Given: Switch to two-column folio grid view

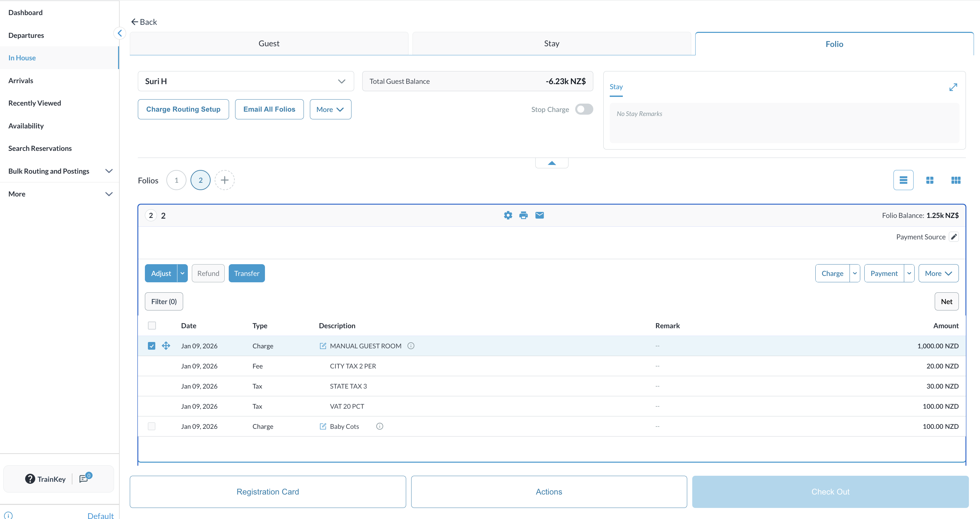Looking at the screenshot, I should click(929, 180).
